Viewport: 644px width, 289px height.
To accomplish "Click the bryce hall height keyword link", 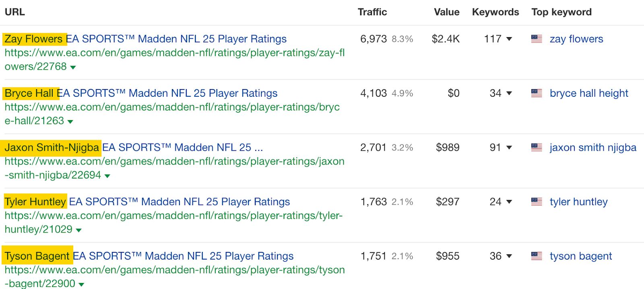I will [x=588, y=93].
